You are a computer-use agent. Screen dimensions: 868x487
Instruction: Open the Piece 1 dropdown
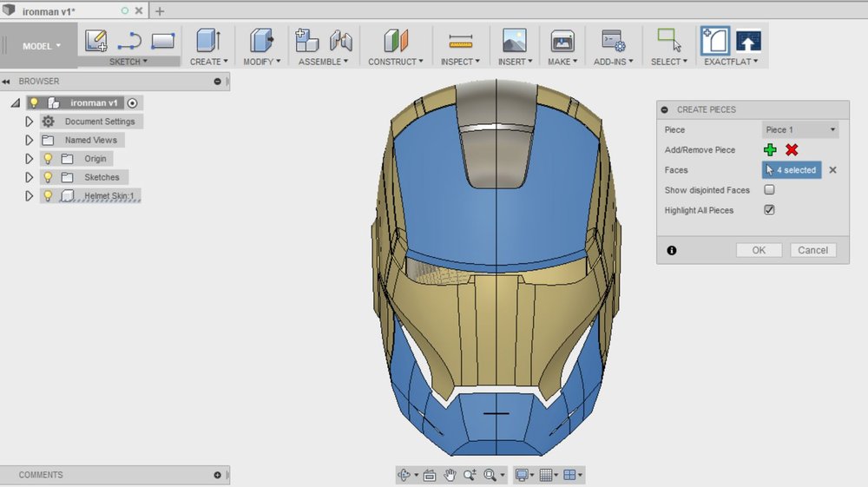click(800, 129)
